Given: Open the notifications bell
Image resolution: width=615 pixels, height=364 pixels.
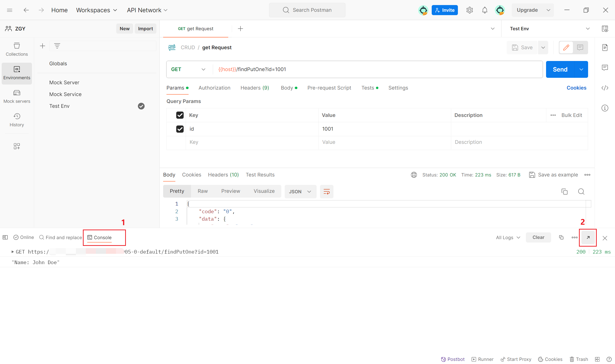Looking at the screenshot, I should pos(485,10).
